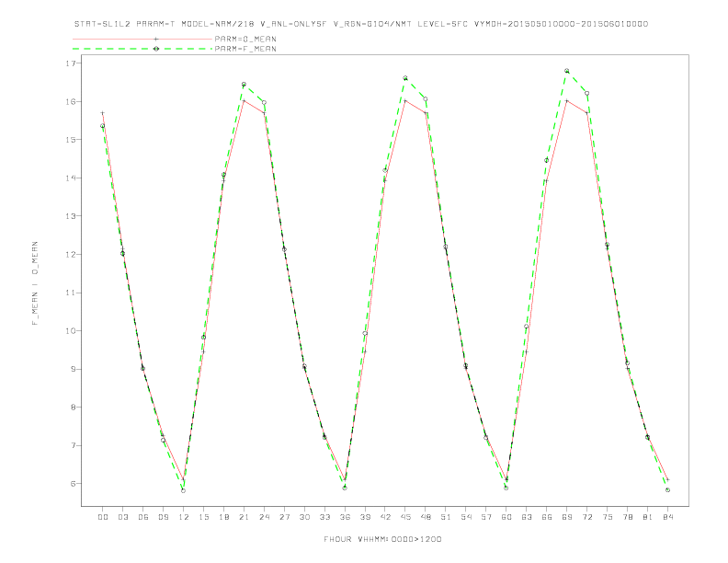Click x-axis tick label 36
This screenshot has width=728, height=563.
(x=345, y=517)
